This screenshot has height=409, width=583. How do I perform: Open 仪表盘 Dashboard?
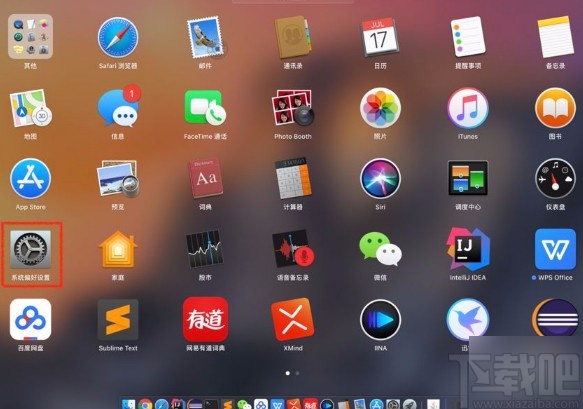pyautogui.click(x=555, y=178)
